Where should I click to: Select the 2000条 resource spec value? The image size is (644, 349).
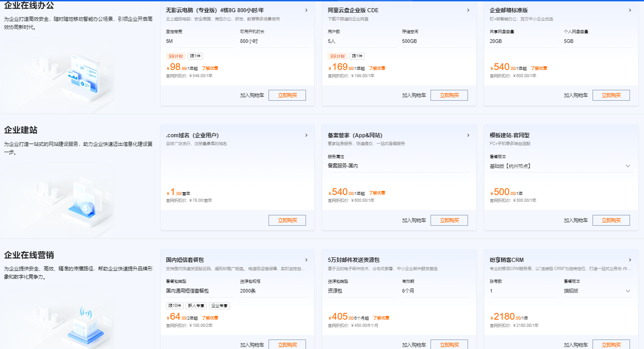click(248, 291)
